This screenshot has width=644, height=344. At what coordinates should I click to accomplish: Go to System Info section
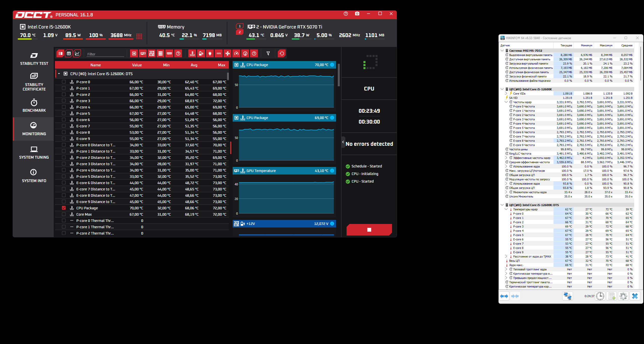click(x=34, y=176)
